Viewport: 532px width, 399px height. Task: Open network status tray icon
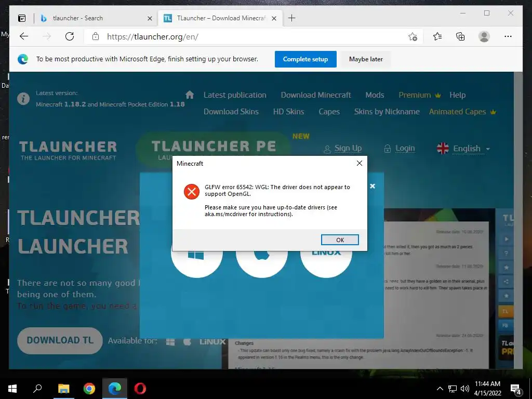[x=453, y=389]
